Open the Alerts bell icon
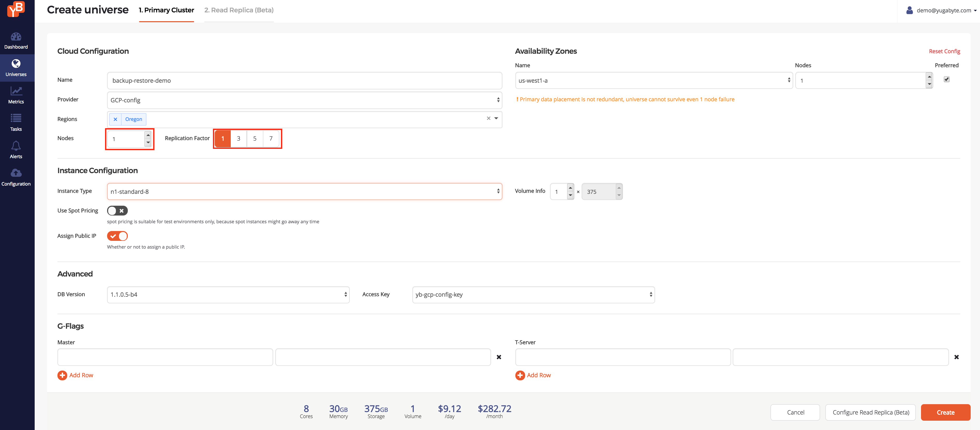This screenshot has width=980, height=430. click(16, 145)
